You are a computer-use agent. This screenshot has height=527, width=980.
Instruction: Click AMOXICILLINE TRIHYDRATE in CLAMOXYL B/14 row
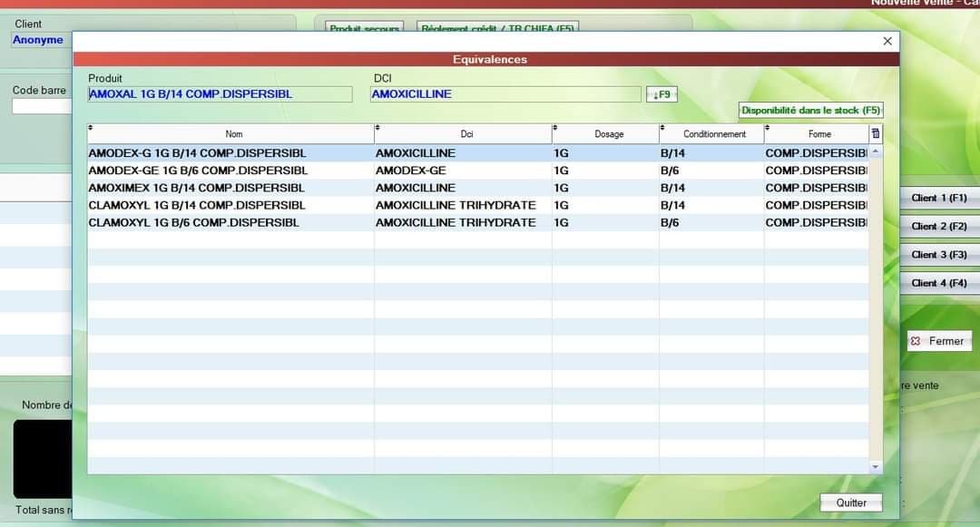point(456,205)
